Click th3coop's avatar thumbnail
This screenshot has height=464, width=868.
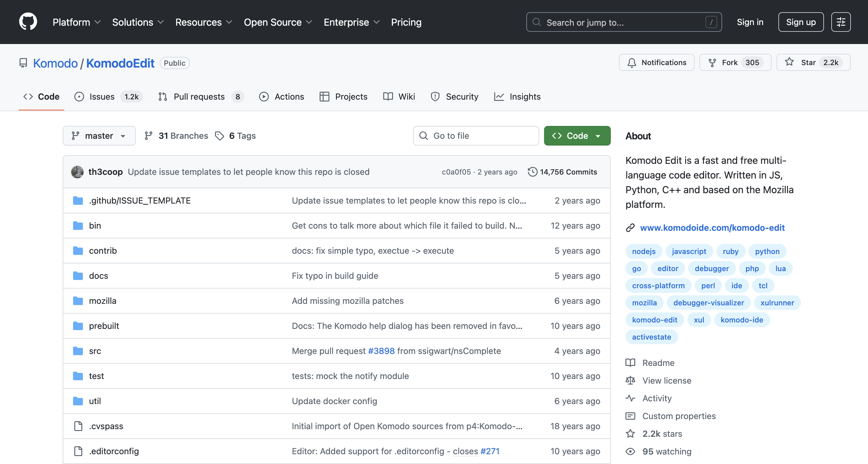[77, 172]
